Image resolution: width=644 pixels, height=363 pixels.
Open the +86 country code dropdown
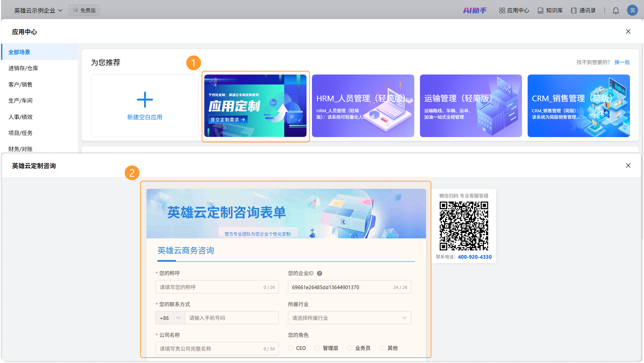[170, 318]
